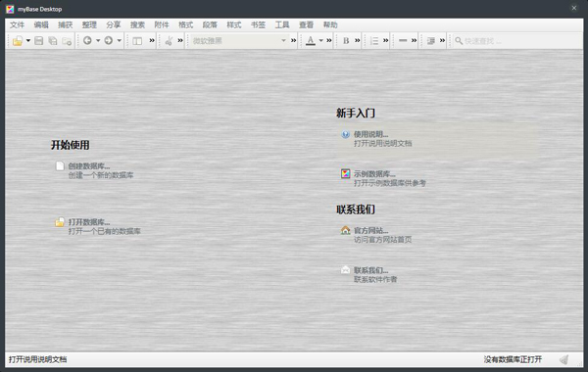Open the back history dropdown arrow

(98, 40)
